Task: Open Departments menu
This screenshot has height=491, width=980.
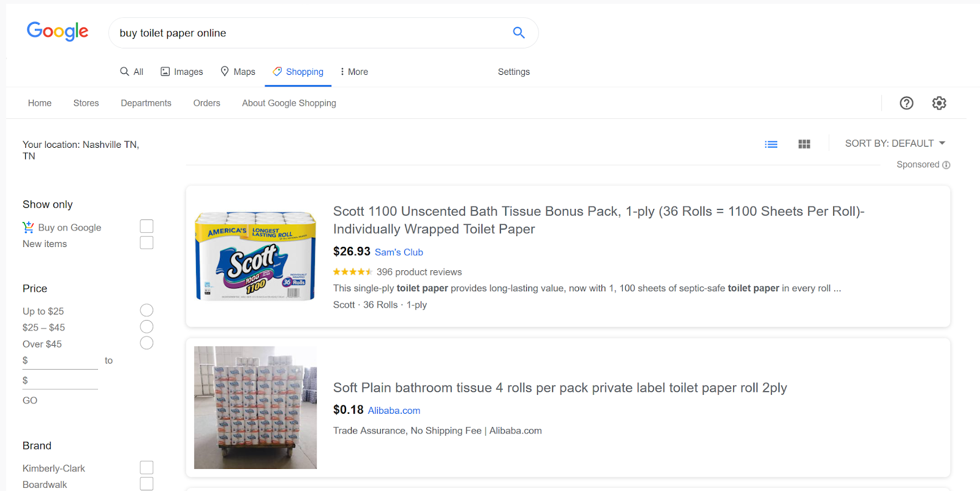Action: point(146,103)
